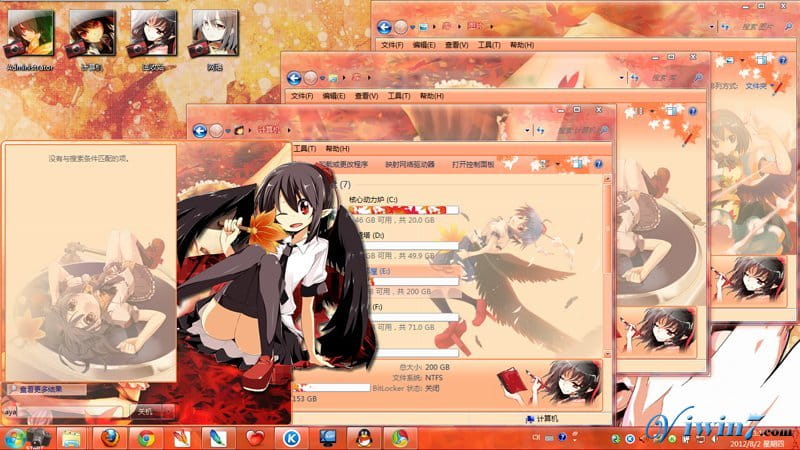Open 工具(T) menu in front window

click(306, 149)
